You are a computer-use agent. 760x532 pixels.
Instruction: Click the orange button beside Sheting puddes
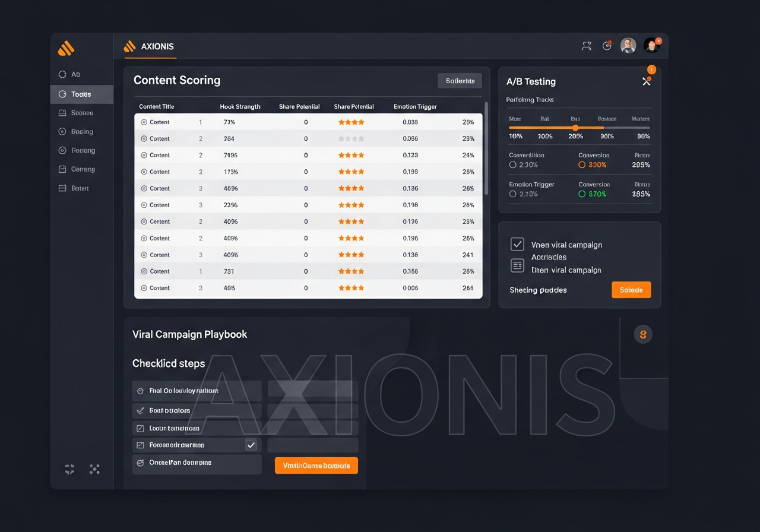(631, 290)
